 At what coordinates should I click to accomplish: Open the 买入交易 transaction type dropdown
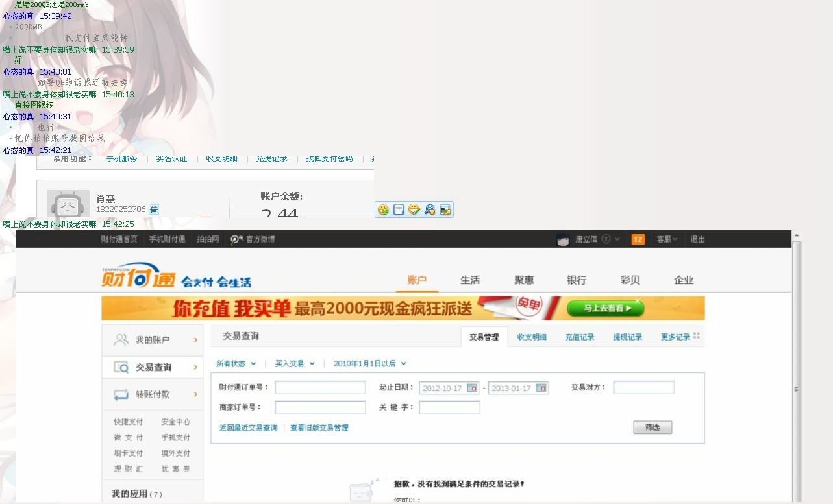tap(295, 364)
